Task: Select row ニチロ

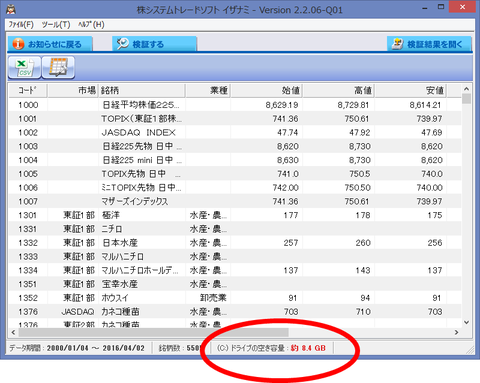Action: 235,229
